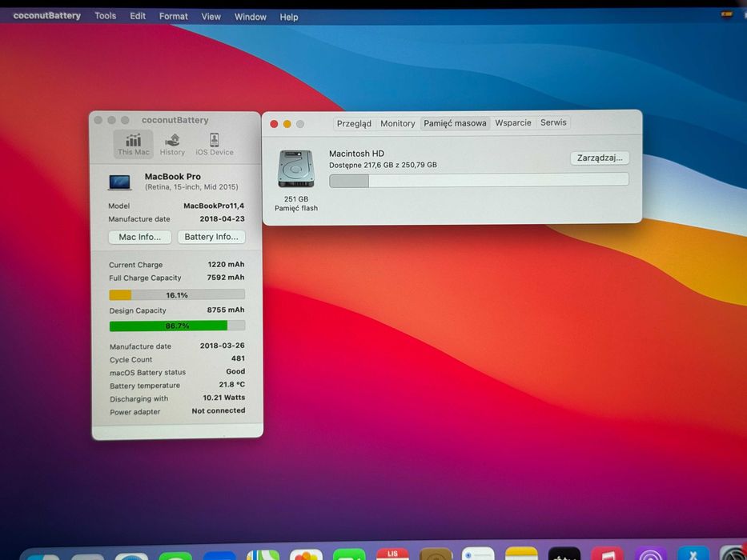This screenshot has height=560, width=747.
Task: Switch to the Przegląd tab
Action: pos(354,123)
